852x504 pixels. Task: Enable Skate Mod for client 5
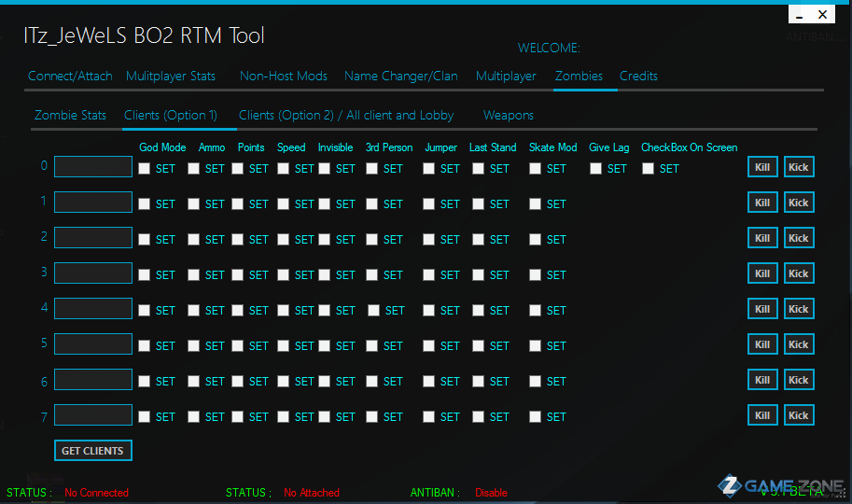point(536,345)
